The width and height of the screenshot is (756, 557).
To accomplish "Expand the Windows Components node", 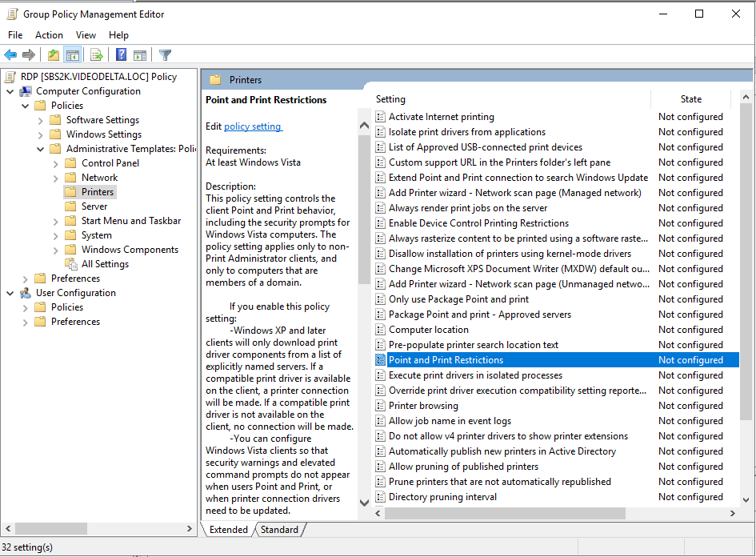I will tap(55, 250).
